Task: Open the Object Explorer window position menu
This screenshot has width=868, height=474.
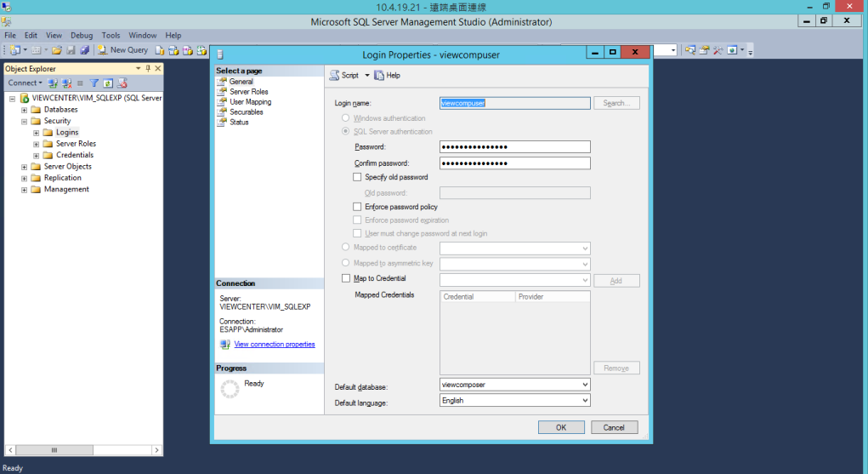Action: click(x=138, y=68)
